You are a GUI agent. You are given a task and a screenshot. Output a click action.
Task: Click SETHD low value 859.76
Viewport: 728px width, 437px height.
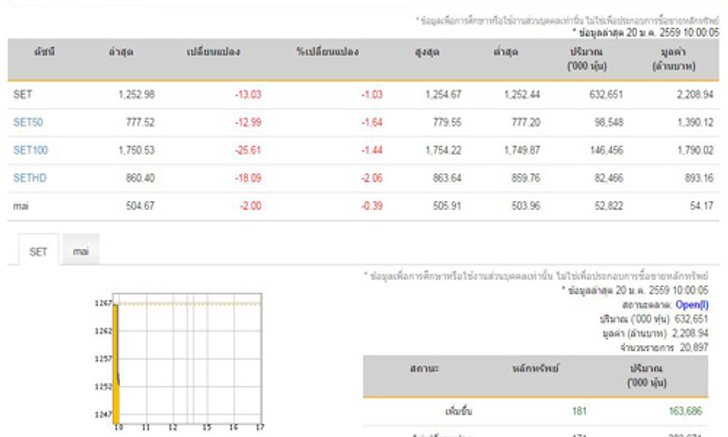click(526, 178)
